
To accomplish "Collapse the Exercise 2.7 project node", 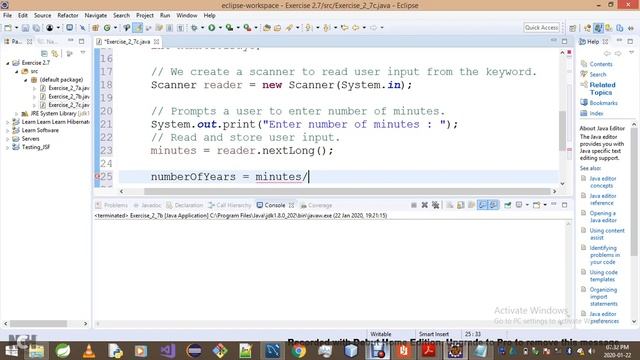I will (7, 63).
